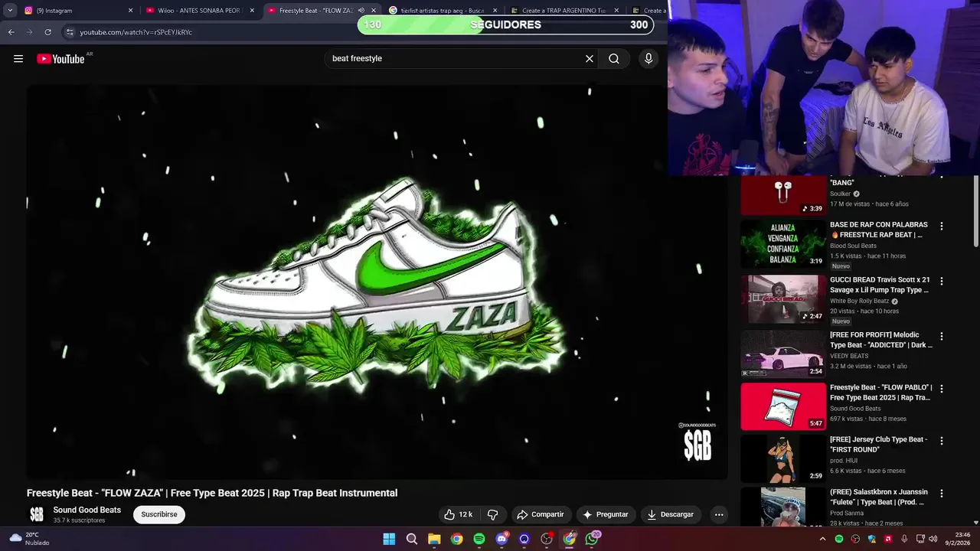
Task: Open more actions below the video
Action: click(719, 514)
